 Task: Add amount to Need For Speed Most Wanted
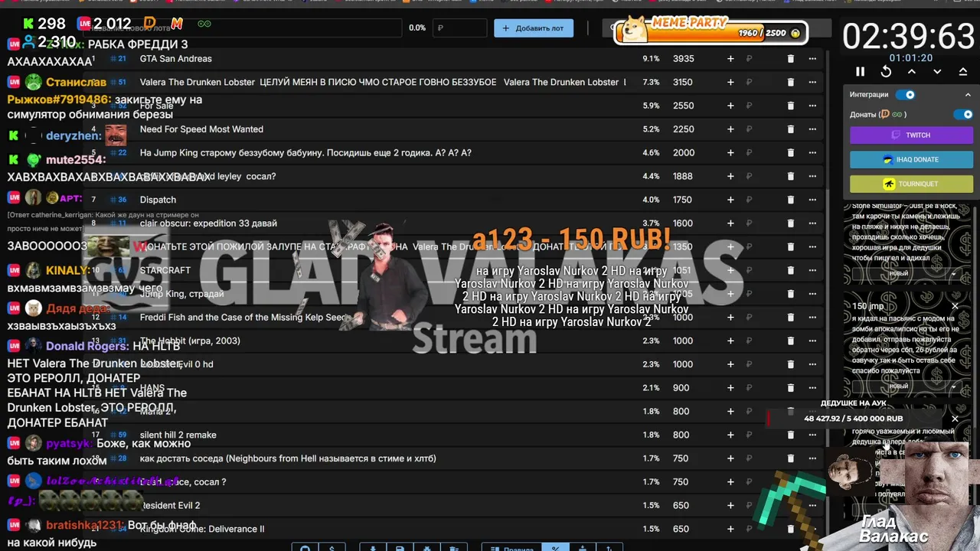730,129
